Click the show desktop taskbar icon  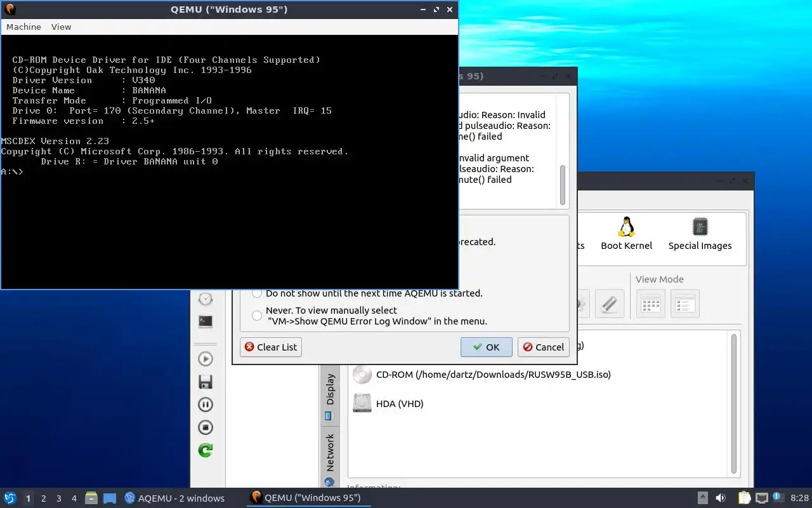tap(110, 498)
